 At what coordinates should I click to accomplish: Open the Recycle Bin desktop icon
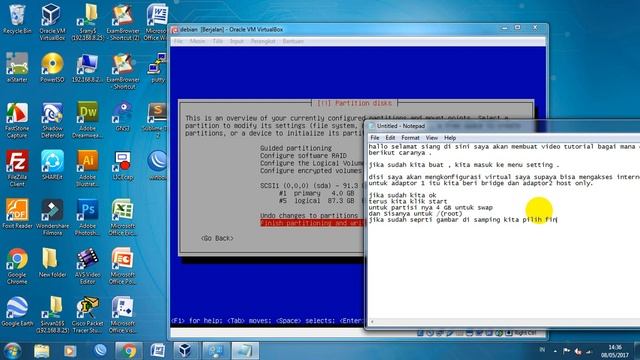click(x=17, y=19)
